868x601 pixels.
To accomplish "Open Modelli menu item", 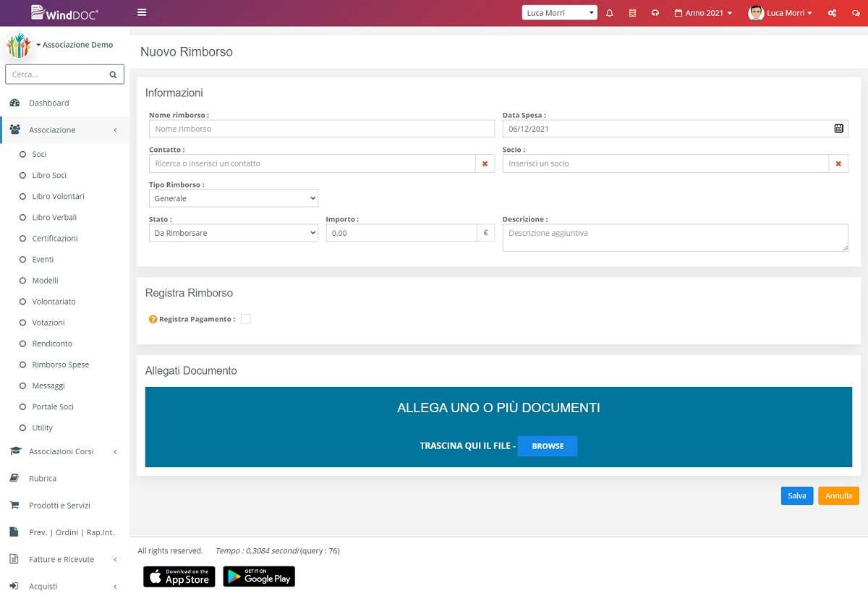I will coord(45,280).
